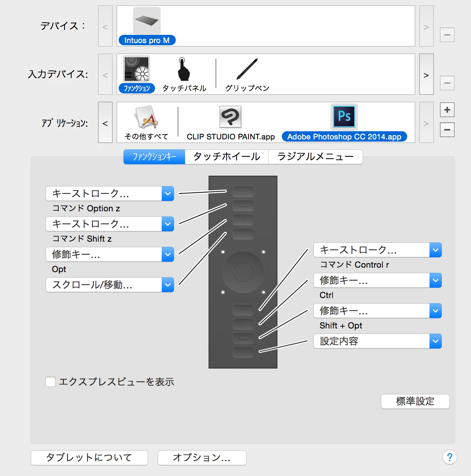Click the Ctrl label
This screenshot has height=476, width=471.
[x=326, y=295]
